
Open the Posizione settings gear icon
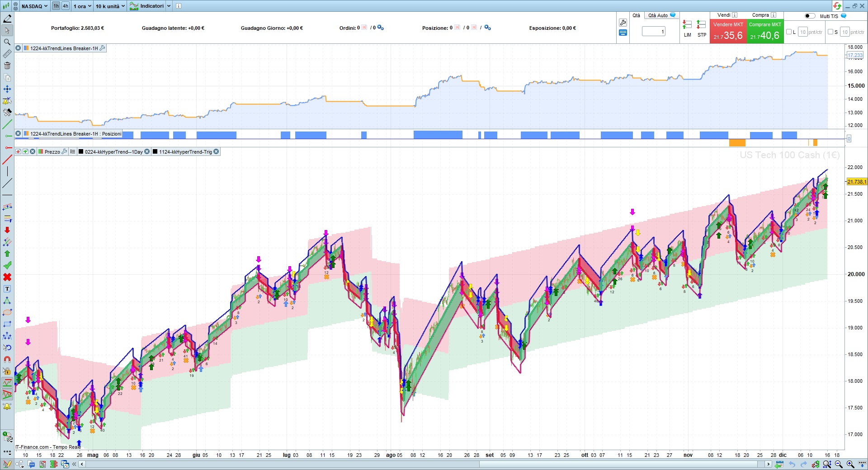click(487, 28)
